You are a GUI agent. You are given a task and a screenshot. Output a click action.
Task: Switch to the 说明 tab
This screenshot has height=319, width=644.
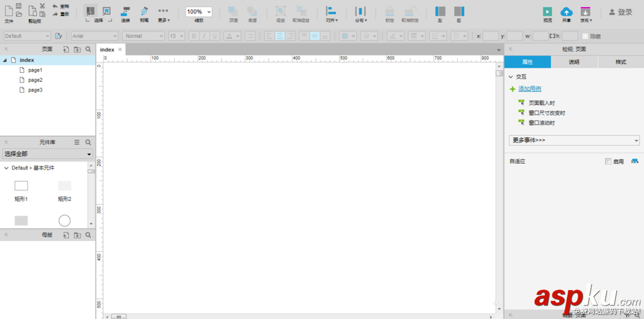[x=574, y=62]
